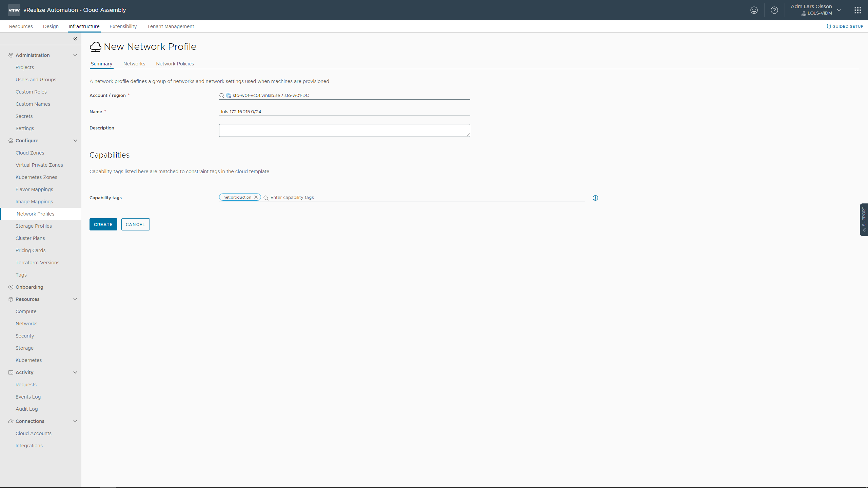Open Projects in the sidebar
Image resolution: width=868 pixels, height=488 pixels.
click(25, 67)
